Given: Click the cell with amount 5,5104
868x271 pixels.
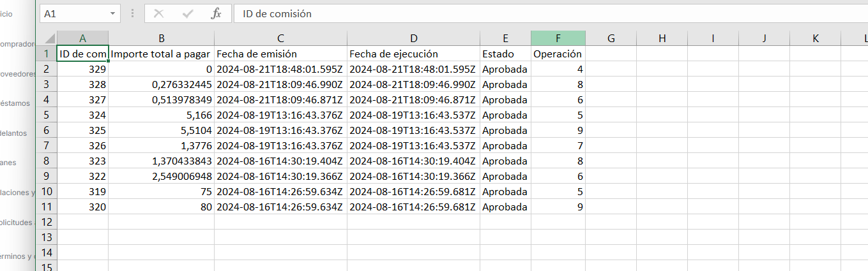Looking at the screenshot, I should coord(161,130).
